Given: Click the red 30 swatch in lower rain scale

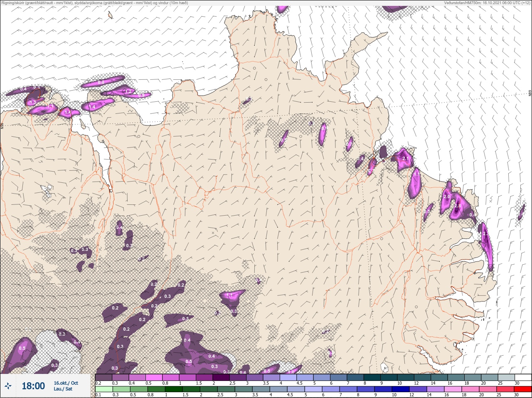Looking at the screenshot, I should click(x=523, y=389).
